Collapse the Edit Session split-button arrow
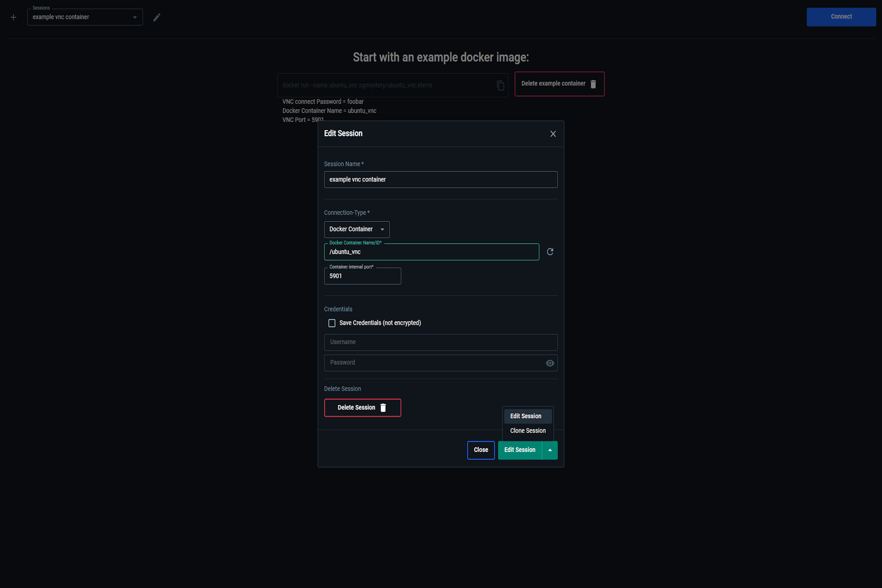The image size is (882, 588). pyautogui.click(x=550, y=450)
